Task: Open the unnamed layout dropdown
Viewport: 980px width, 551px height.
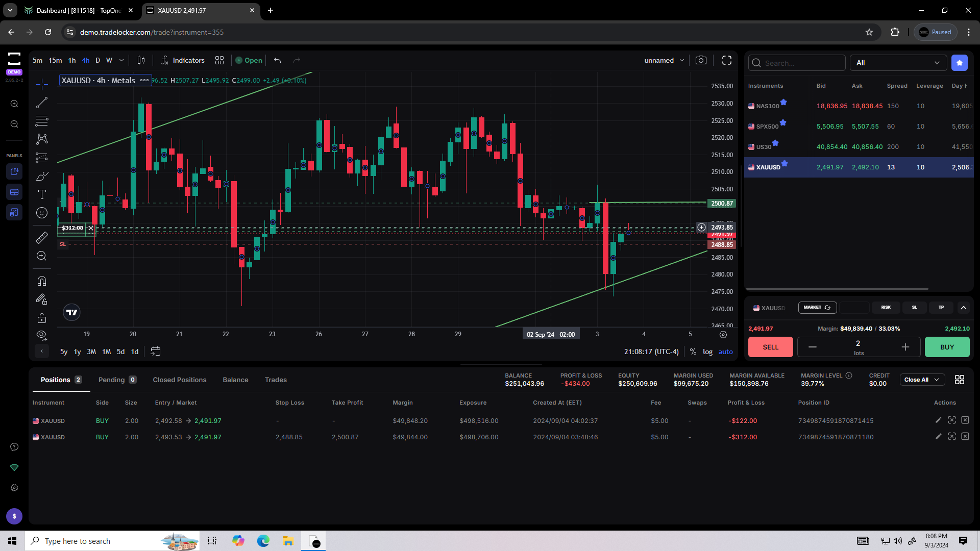Action: point(664,60)
